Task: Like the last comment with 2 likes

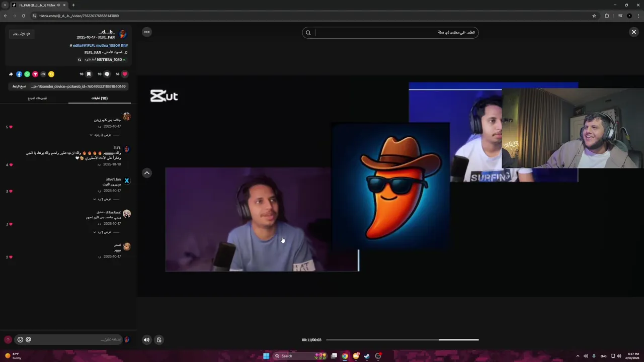Action: pos(11,257)
